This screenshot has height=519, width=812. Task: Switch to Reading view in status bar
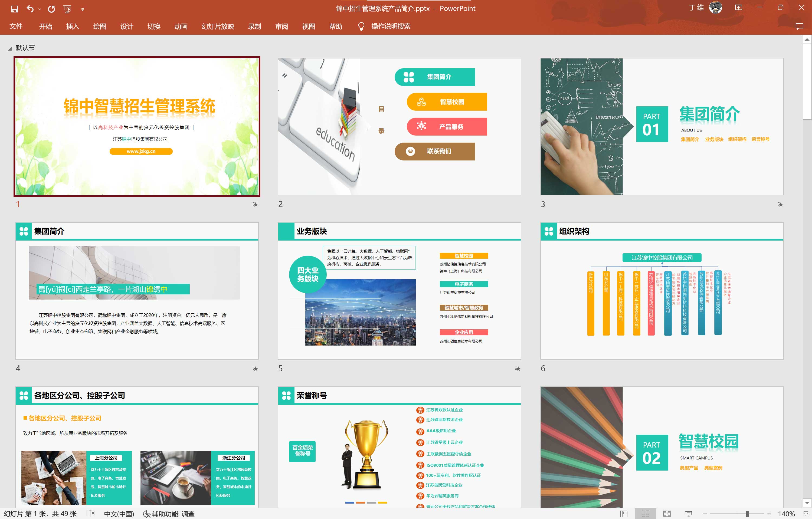(667, 514)
